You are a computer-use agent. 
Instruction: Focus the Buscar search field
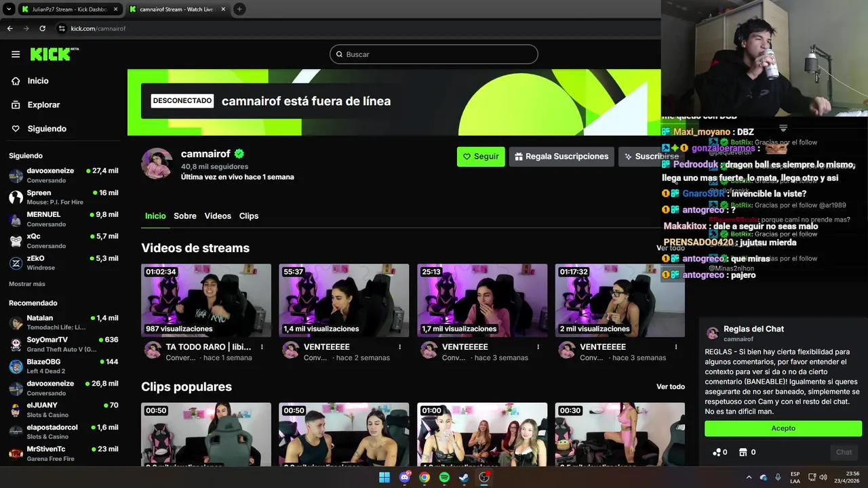(434, 54)
